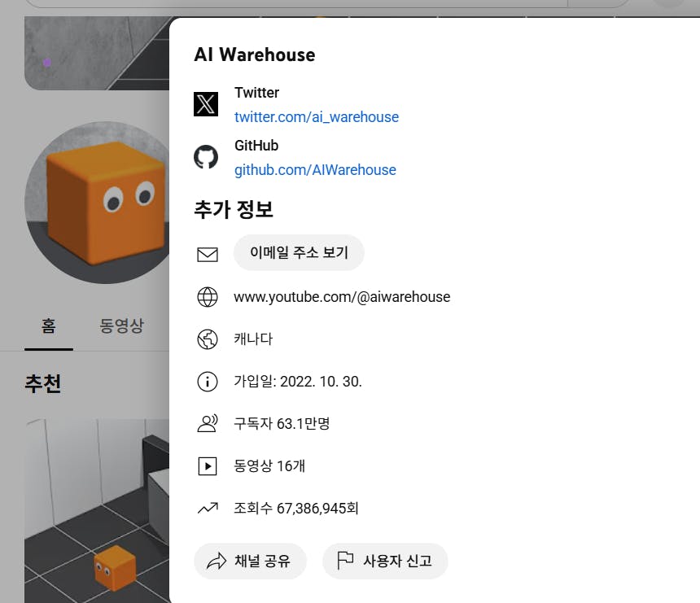This screenshot has width=700, height=603.
Task: Click the 이메일 주소 보기 button
Action: (299, 252)
